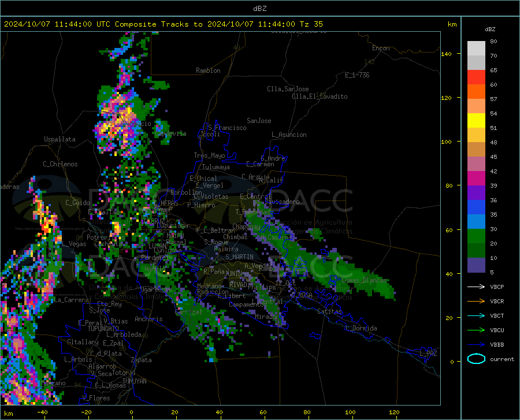The image size is (520, 420).
Task: Click the 'E_Vergel' map label
Action: click(x=210, y=185)
